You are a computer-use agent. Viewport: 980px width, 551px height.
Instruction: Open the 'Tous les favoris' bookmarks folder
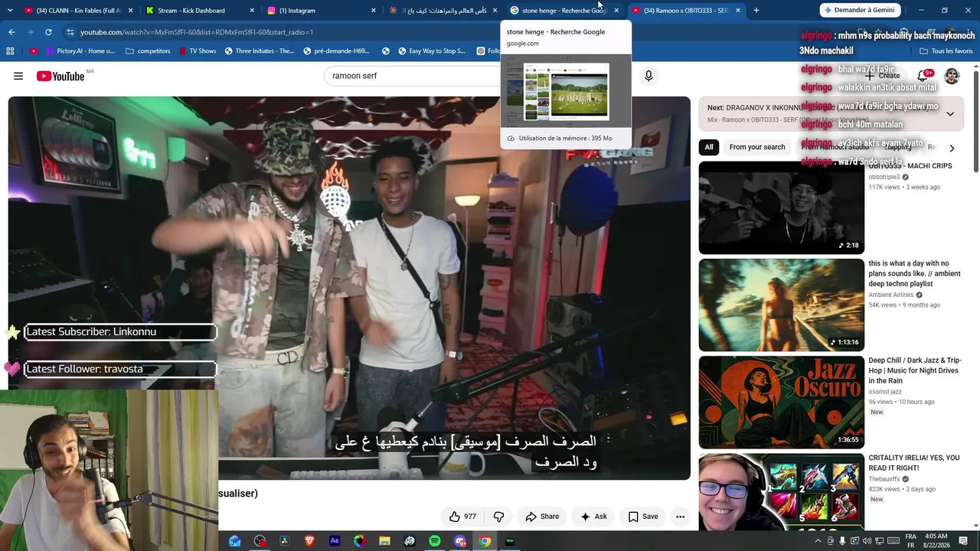[x=946, y=51]
